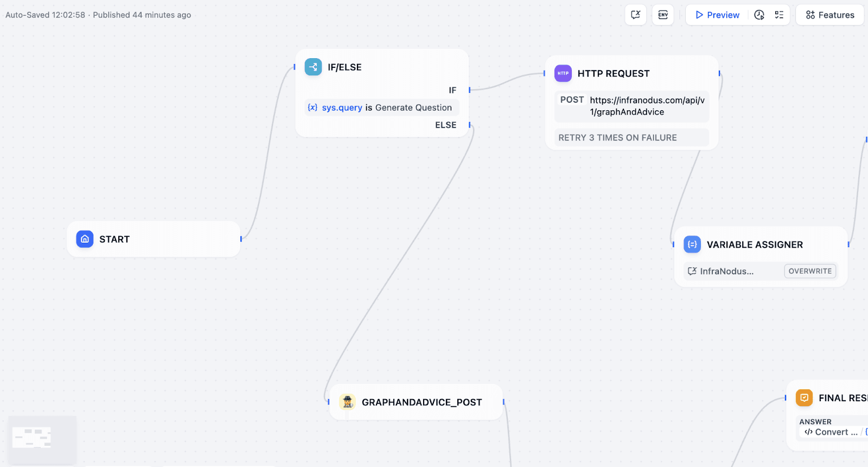This screenshot has height=467, width=868.
Task: Click the Preview button
Action: point(717,15)
